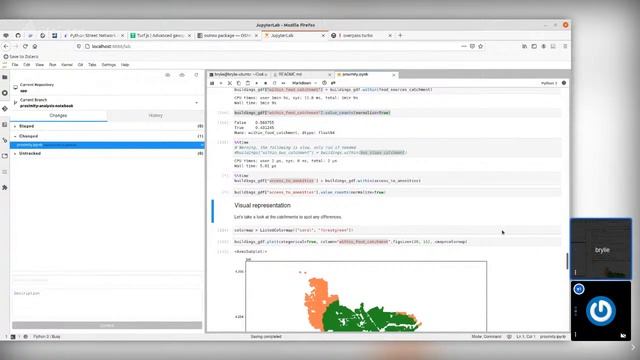Click the commit summary input field
640x360 pixels.
(107, 280)
